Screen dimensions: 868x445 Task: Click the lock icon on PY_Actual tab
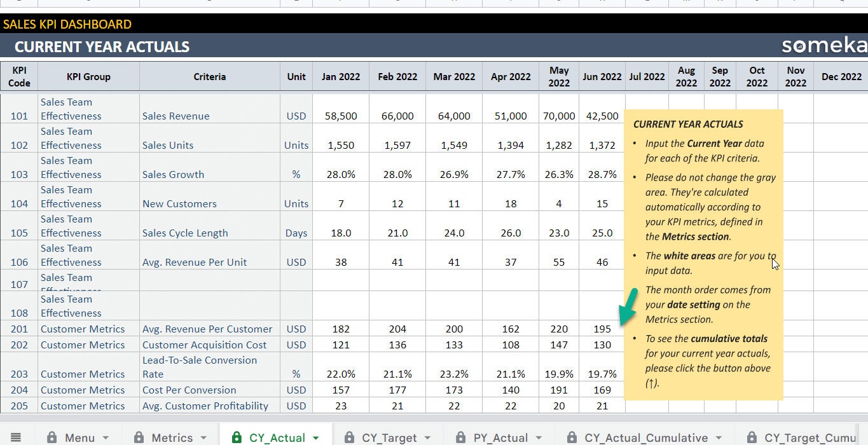461,437
